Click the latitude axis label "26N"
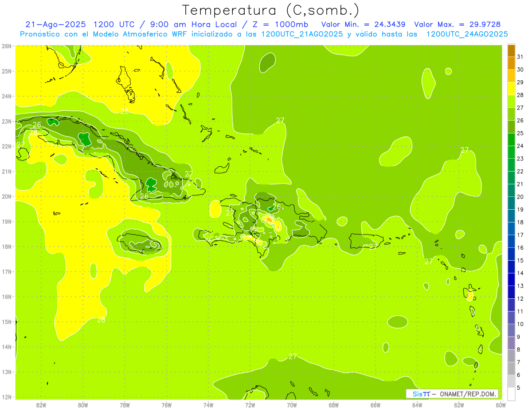This screenshot has width=532, height=411. coord(6,46)
